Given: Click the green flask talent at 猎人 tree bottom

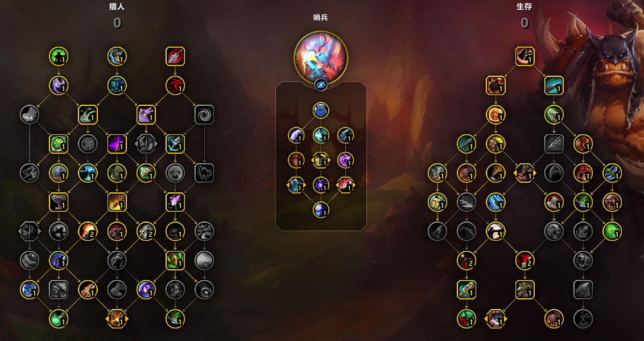Looking at the screenshot, I should (59, 319).
